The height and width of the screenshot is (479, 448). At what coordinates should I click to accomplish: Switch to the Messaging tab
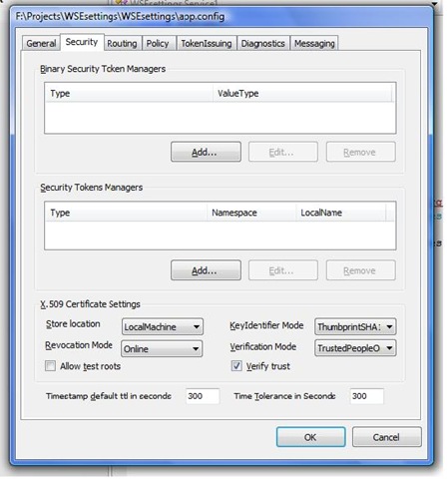[314, 43]
